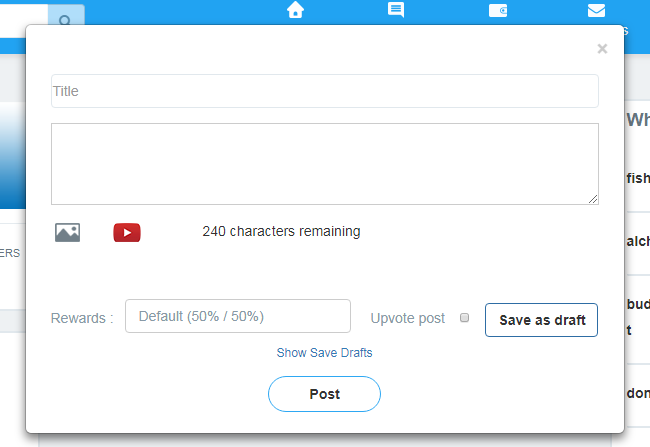The image size is (650, 447).
Task: Enable the Upvote post checkbox
Action: point(464,318)
